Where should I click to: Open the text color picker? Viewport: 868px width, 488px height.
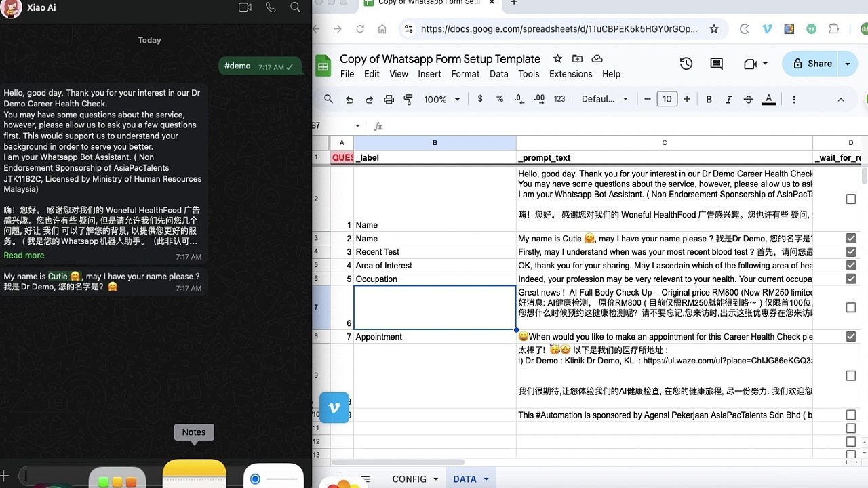click(769, 99)
